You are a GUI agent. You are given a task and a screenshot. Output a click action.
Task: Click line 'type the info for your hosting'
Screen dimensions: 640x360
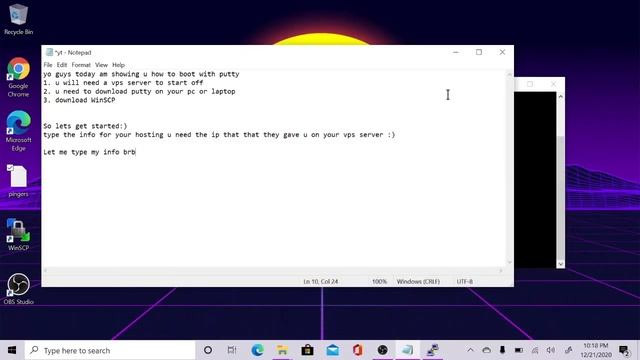tap(219, 135)
